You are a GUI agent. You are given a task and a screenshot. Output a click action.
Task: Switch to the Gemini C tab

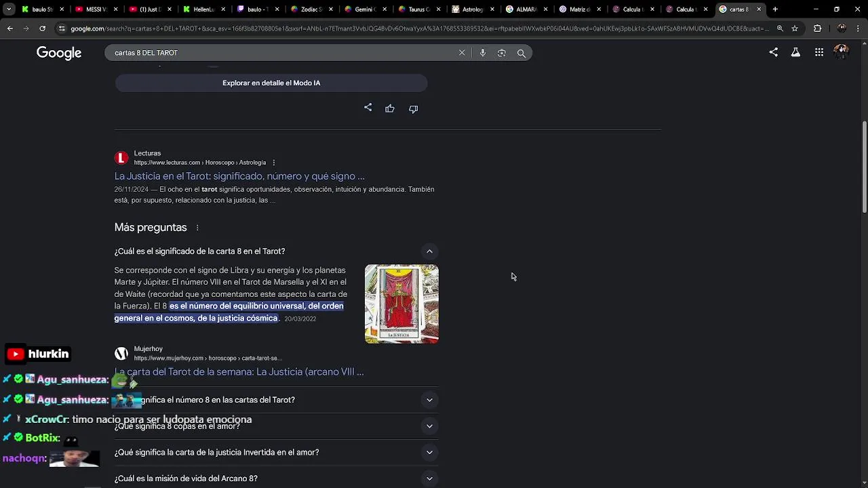coord(365,9)
